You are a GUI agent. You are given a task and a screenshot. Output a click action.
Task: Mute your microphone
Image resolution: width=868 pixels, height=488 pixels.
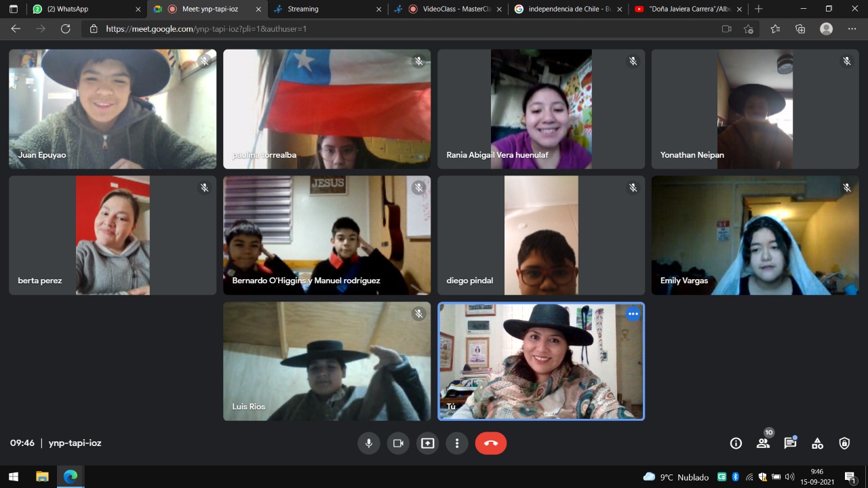[369, 443]
